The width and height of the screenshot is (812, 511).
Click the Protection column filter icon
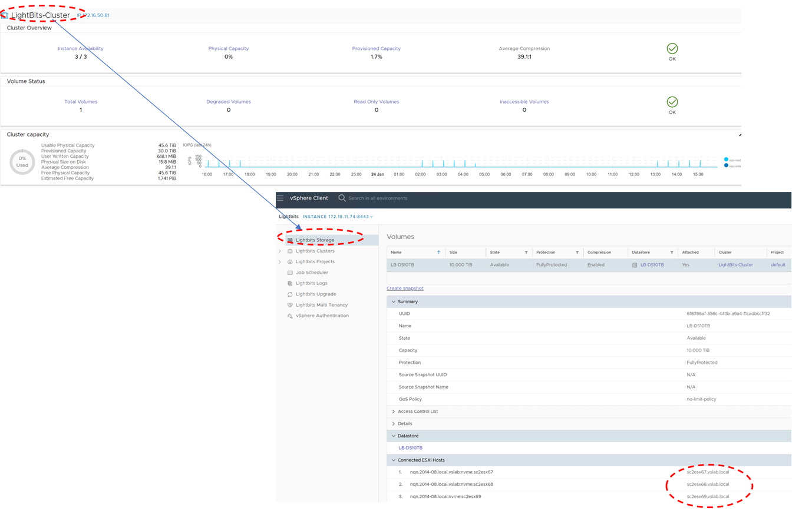(576, 252)
